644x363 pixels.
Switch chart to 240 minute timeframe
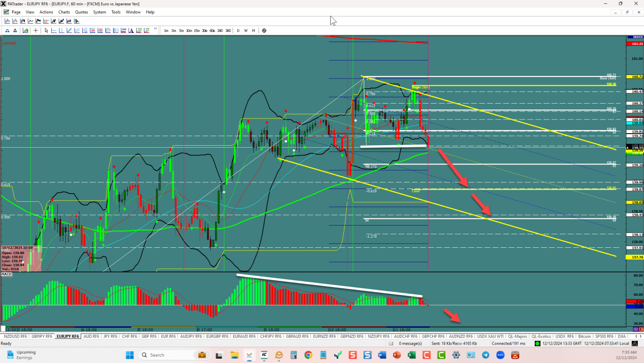point(220,30)
